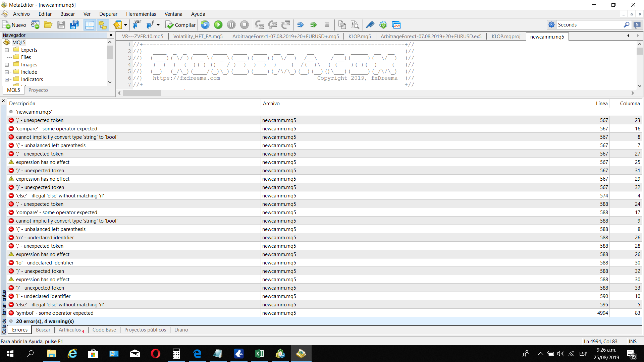Viewport: 644px width, 362px height.
Task: Open the function list dropdown arrow
Action: coord(158,25)
